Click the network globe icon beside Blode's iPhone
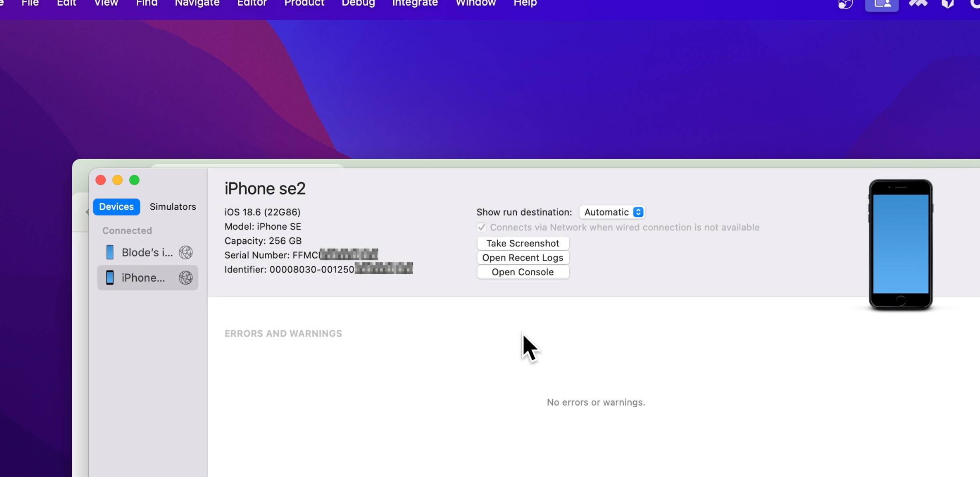Image resolution: width=980 pixels, height=477 pixels. (x=186, y=252)
